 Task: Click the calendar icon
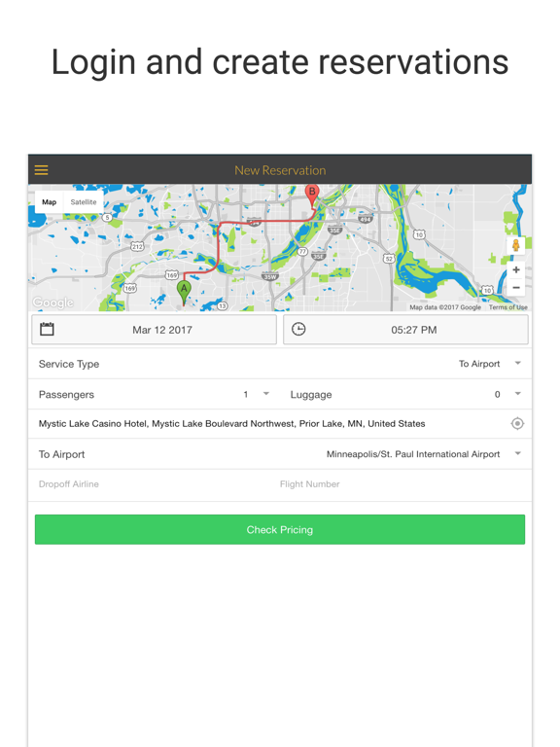(x=47, y=329)
